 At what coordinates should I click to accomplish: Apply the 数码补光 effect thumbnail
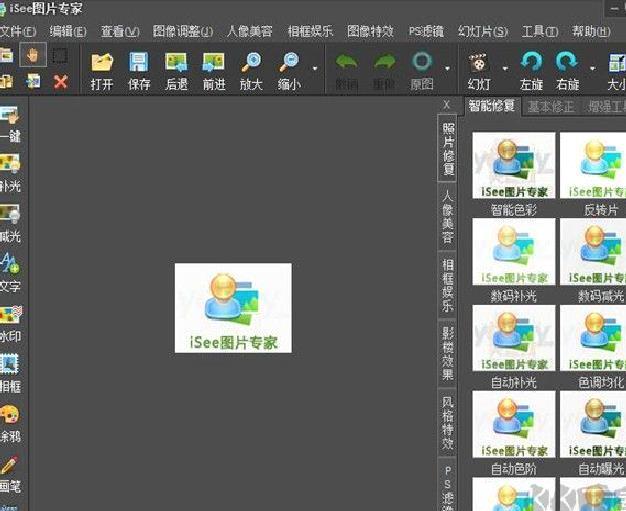point(513,252)
